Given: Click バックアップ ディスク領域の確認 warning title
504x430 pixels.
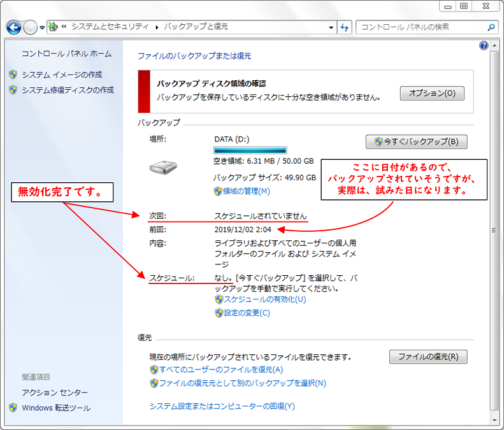Looking at the screenshot, I should 211,83.
